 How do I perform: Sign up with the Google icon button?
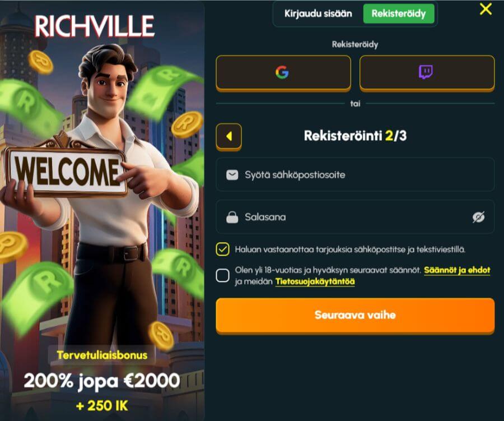pyautogui.click(x=283, y=73)
